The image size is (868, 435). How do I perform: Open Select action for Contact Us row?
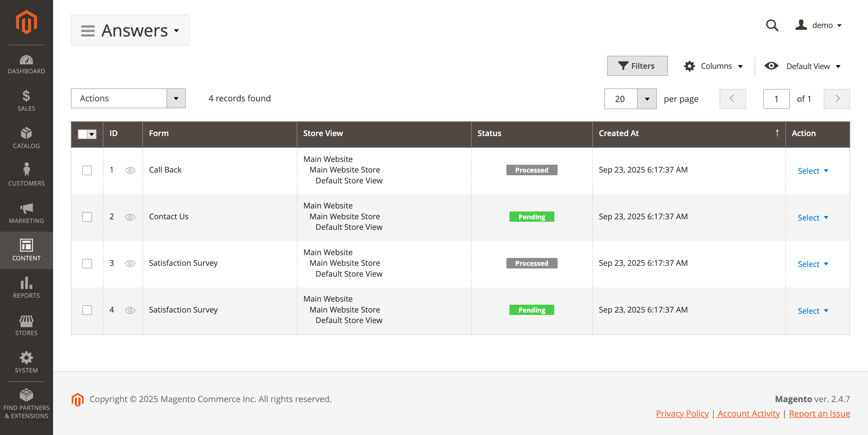point(813,218)
